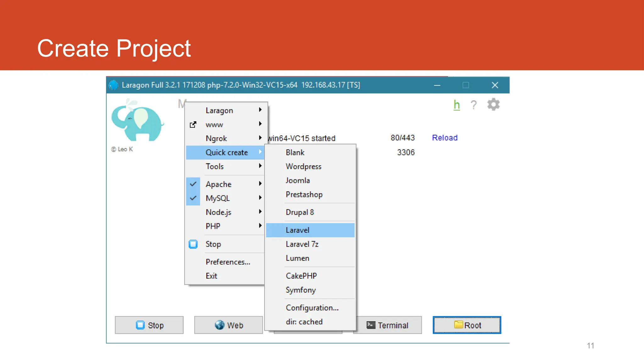
Task: Minimize the Laragon window
Action: coord(437,85)
